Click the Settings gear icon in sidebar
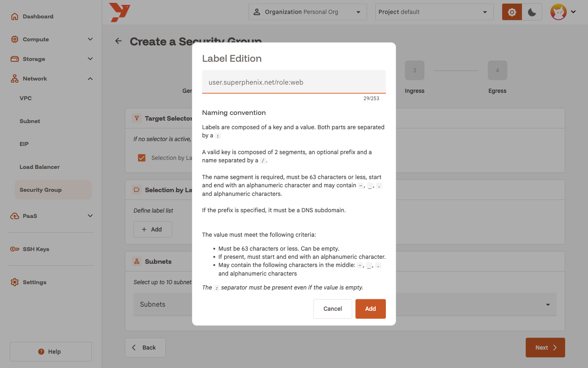 tap(15, 282)
